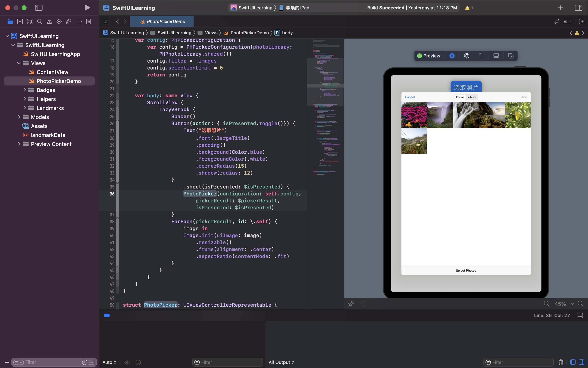Select the PhotoPickerDemo editor tab
Viewport: 588px width, 368px height.
[x=162, y=21]
